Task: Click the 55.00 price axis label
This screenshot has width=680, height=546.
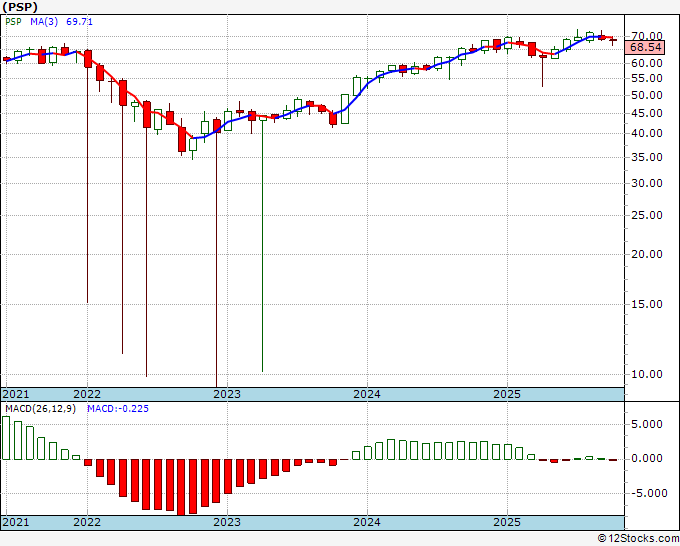Action: point(646,78)
